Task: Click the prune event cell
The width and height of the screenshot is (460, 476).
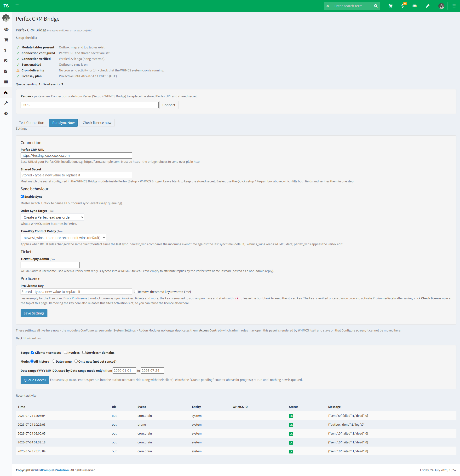Action: pyautogui.click(x=142, y=425)
